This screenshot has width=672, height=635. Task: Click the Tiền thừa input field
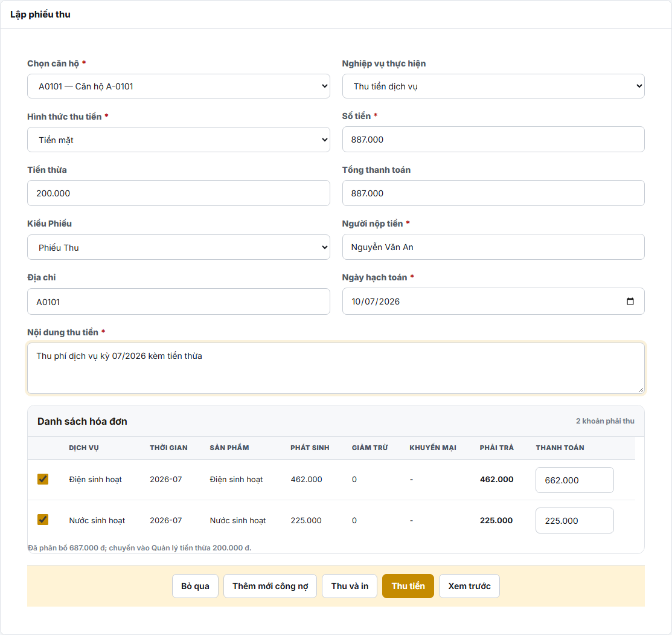(179, 193)
